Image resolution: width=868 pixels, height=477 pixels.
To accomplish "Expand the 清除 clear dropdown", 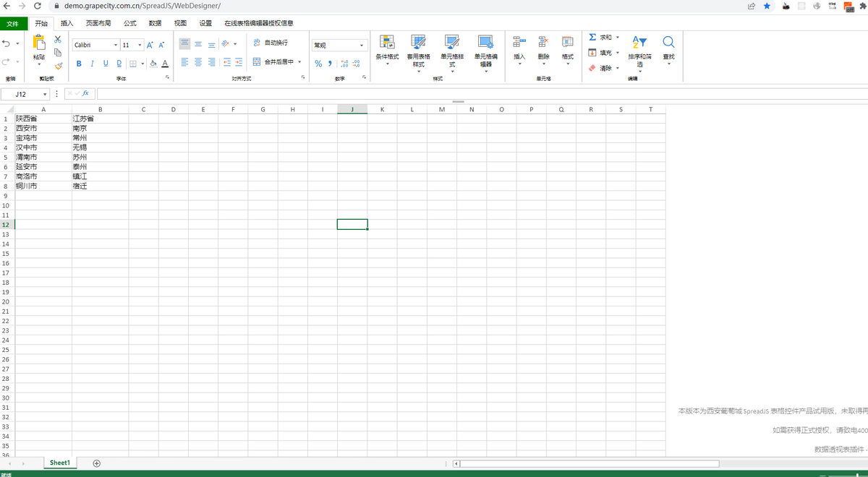I will (617, 69).
